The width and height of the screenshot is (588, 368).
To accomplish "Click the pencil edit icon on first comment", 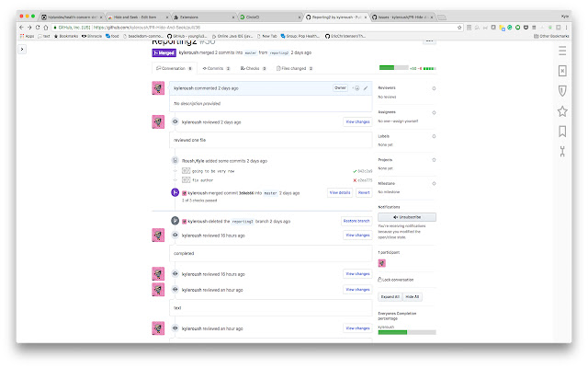I will point(366,88).
